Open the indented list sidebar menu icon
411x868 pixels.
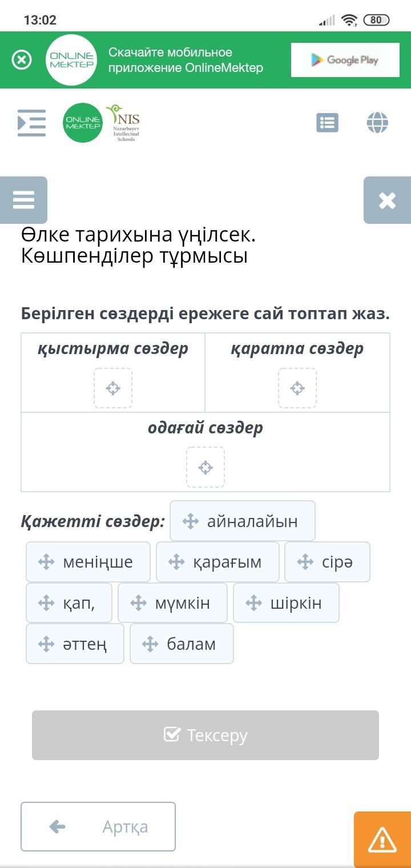click(x=32, y=123)
